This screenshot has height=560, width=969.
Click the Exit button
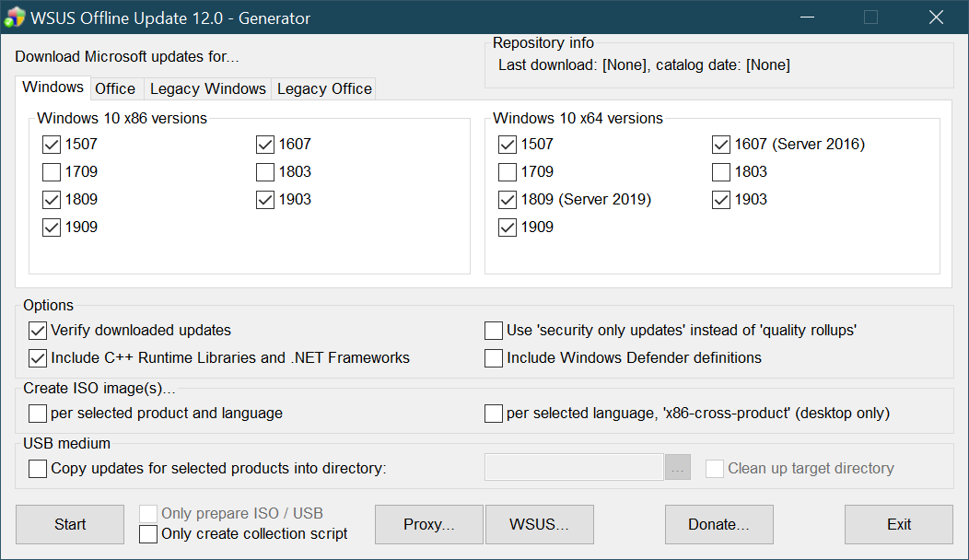click(899, 525)
